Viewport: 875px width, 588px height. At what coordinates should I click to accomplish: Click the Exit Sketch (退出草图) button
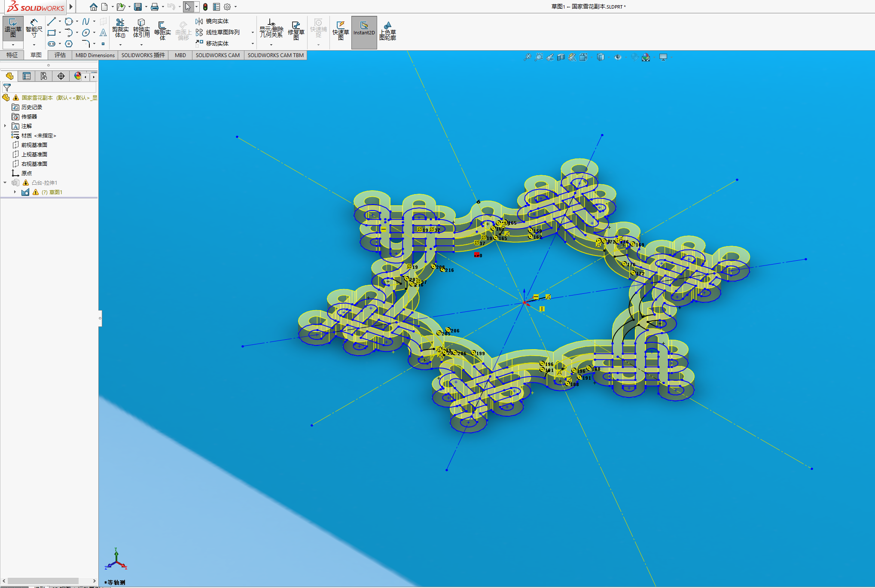pyautogui.click(x=12, y=29)
